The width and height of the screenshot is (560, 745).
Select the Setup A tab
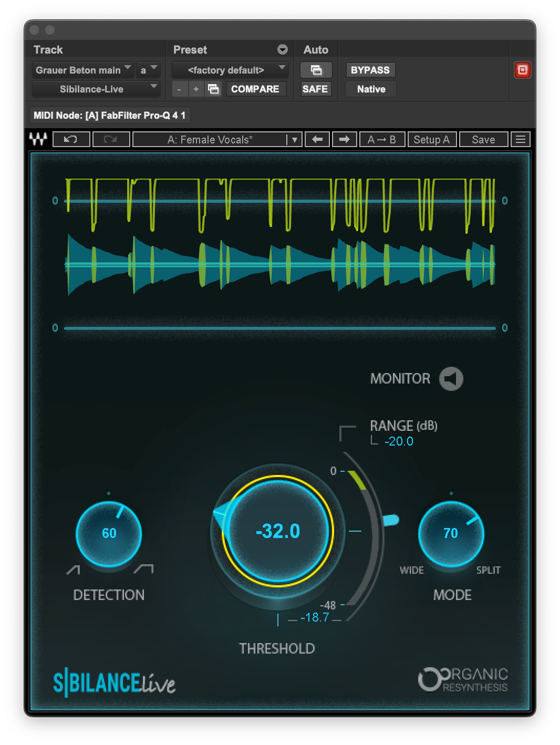pyautogui.click(x=431, y=139)
